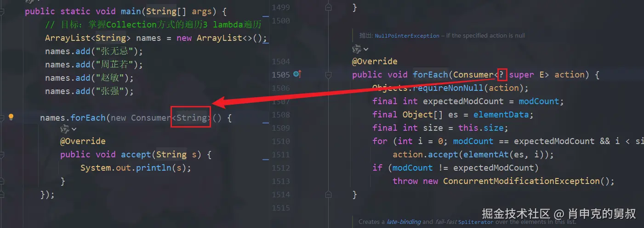This screenshot has height=228, width=644.
Task: Click the for keyword at line 1510
Action: (x=380, y=141)
